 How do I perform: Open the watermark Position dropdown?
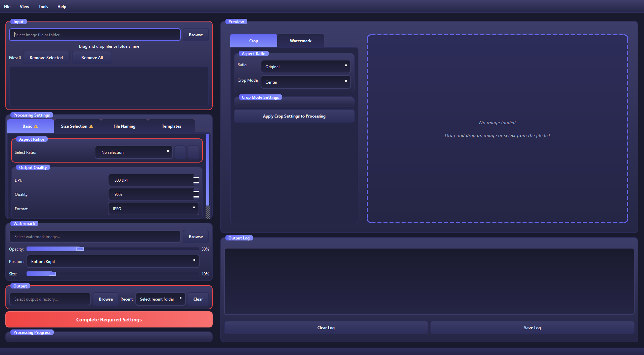(x=113, y=261)
